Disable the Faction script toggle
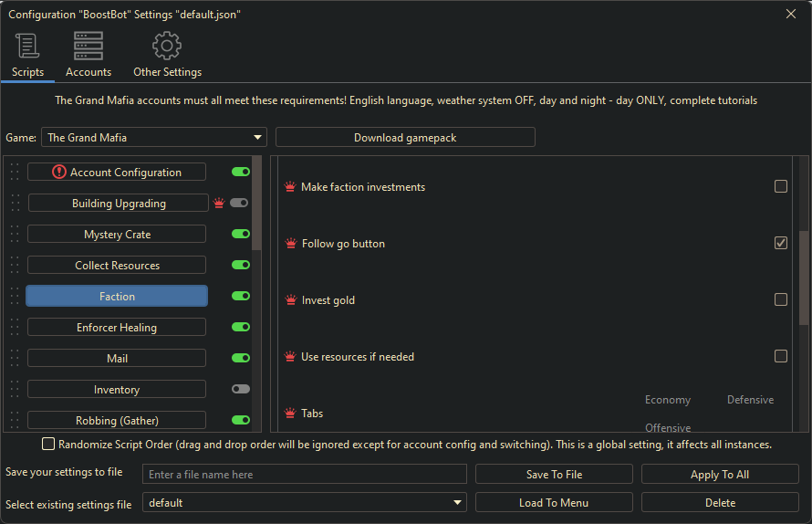Screen dimensions: 812x524 tap(240, 296)
